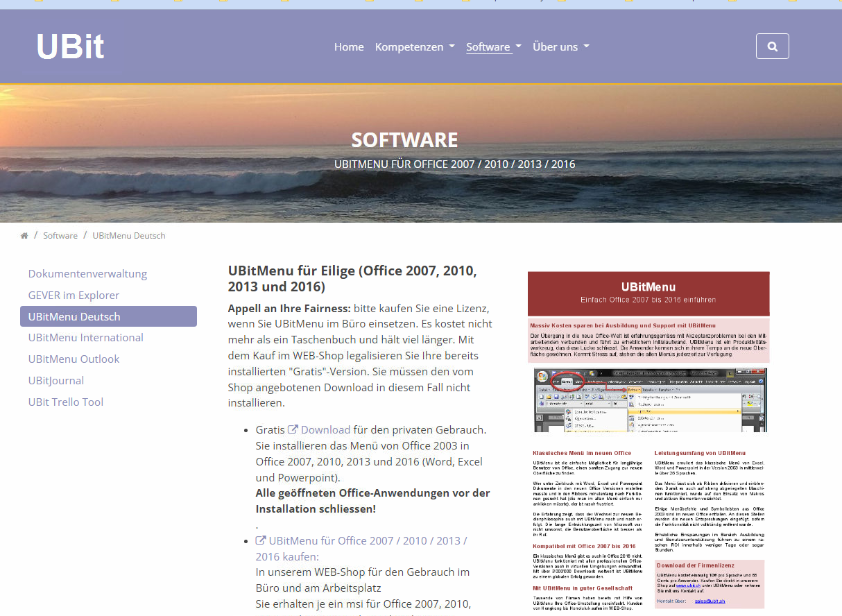This screenshot has height=616, width=842.
Task: Open UBit Trello Tool sidebar item
Action: (x=66, y=402)
